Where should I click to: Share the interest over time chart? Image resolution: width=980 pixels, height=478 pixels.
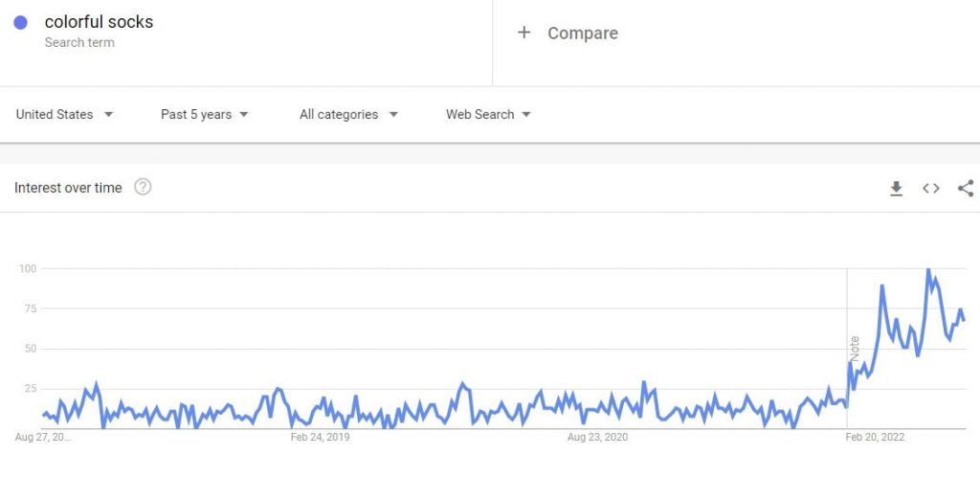966,188
